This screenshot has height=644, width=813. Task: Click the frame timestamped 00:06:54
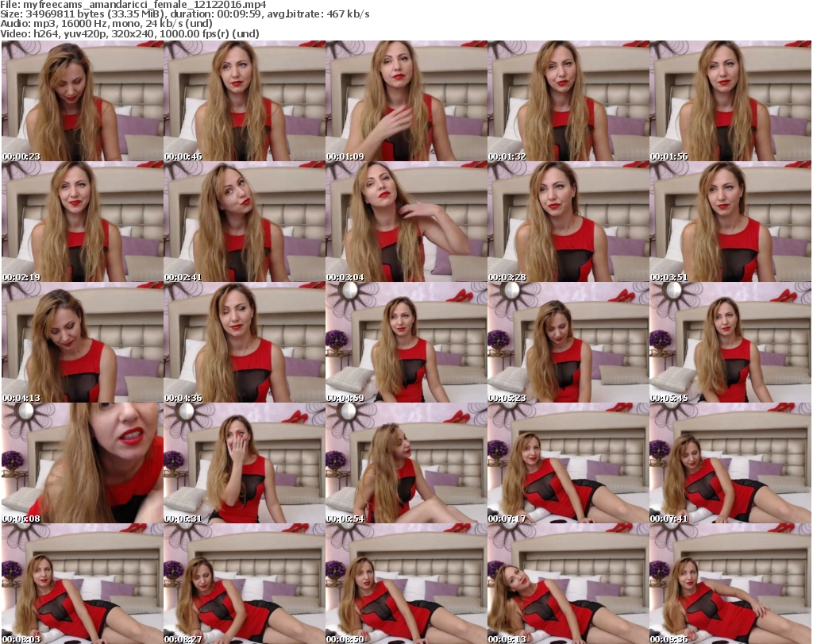point(406,463)
